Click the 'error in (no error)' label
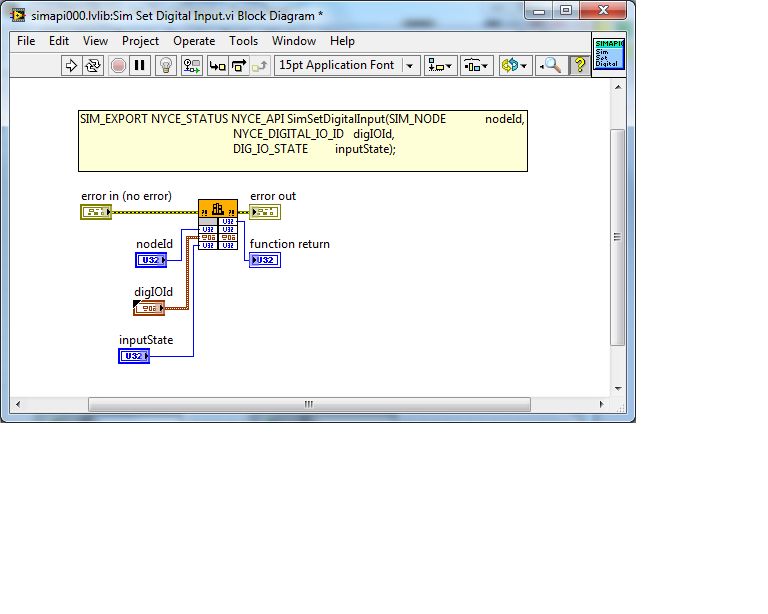Viewport: 768px width, 614px height. tap(126, 196)
